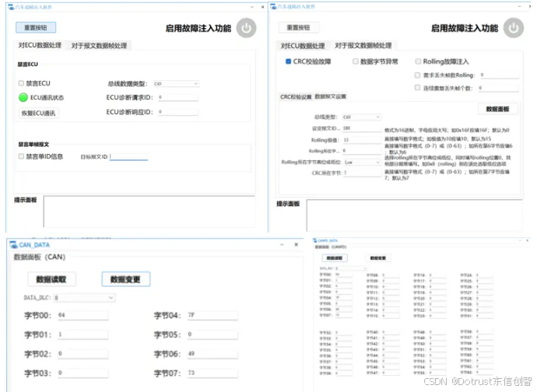The image size is (537, 392).
Task: Focus the ECU诊断请求ID input field
Action: coord(177,97)
